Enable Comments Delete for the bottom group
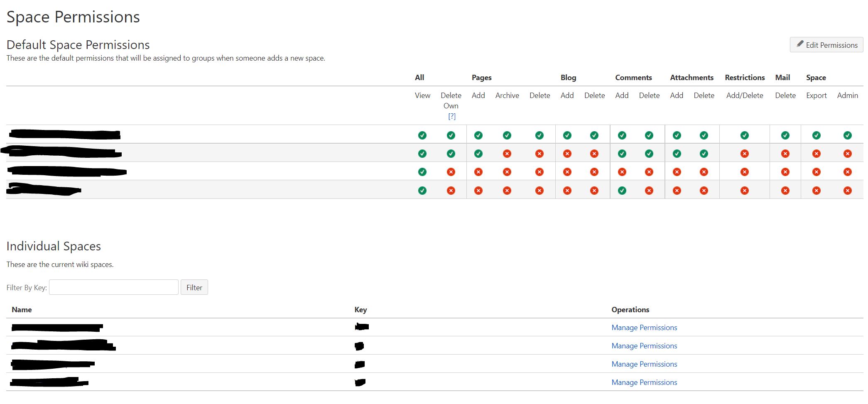 click(x=649, y=190)
